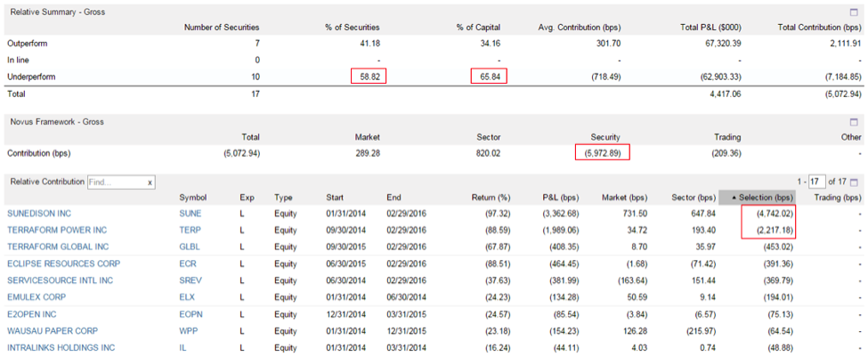Image resolution: width=868 pixels, height=357 pixels.
Task: Click EMULEX's end date 06/30/2014
Action: pos(406,297)
